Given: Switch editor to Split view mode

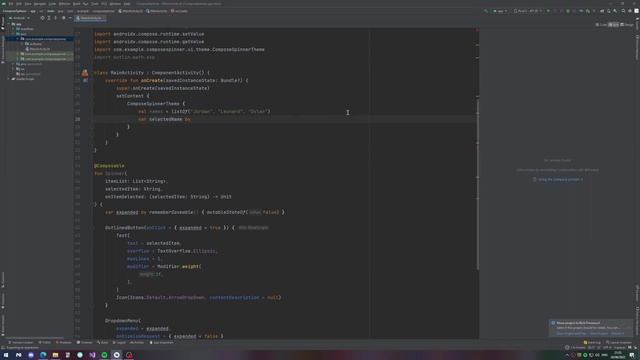Looking at the screenshot, I should [613, 25].
